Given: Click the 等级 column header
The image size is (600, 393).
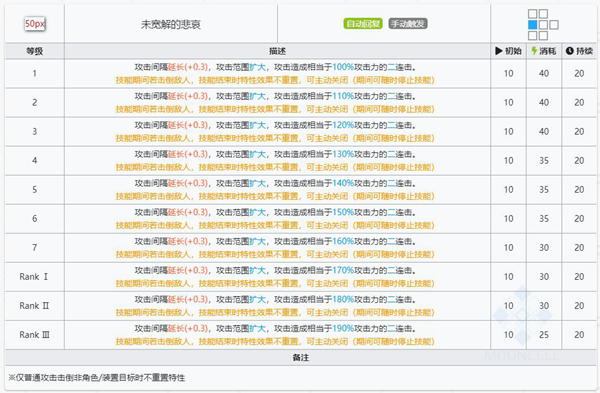Looking at the screenshot, I should point(34,51).
